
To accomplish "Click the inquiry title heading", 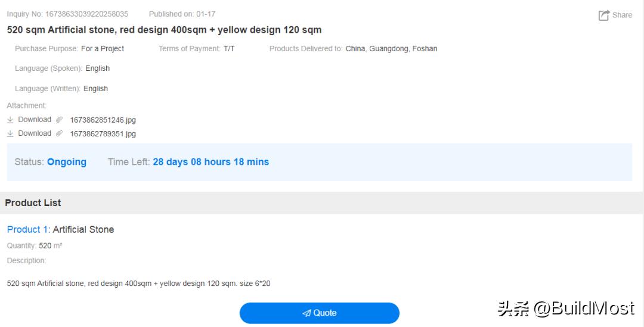I will click(164, 30).
